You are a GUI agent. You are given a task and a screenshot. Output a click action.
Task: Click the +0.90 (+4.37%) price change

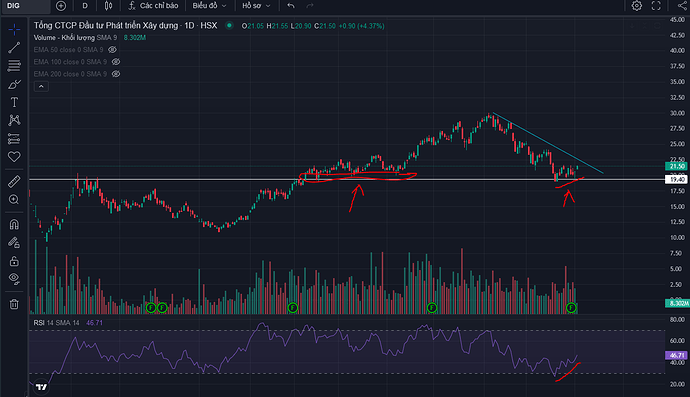[x=361, y=26]
